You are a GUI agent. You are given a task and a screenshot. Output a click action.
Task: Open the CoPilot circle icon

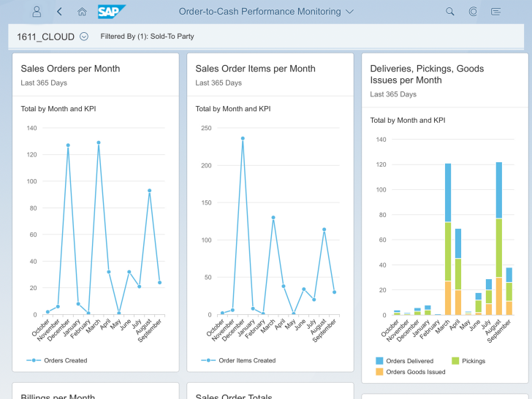point(473,12)
